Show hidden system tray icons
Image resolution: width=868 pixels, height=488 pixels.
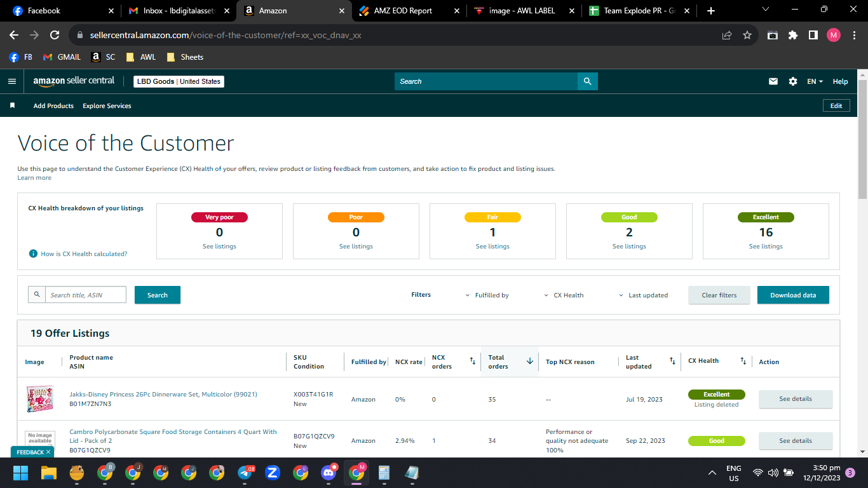[x=712, y=473]
